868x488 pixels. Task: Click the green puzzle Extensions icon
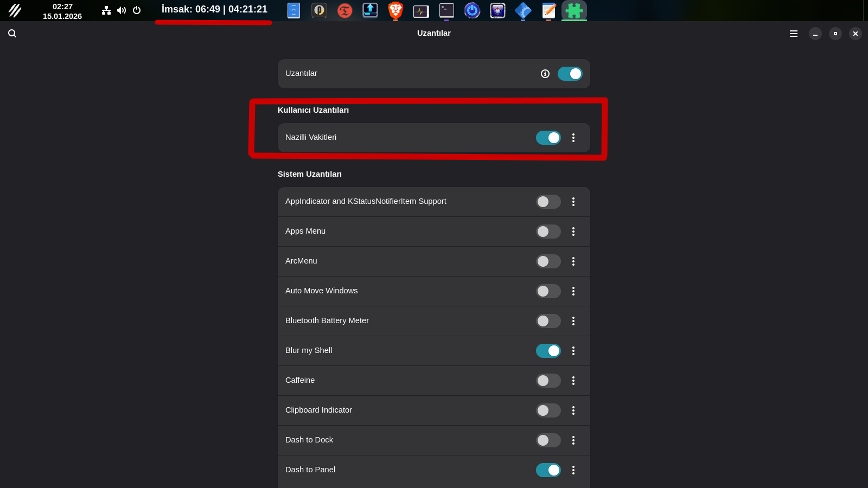pyautogui.click(x=574, y=10)
